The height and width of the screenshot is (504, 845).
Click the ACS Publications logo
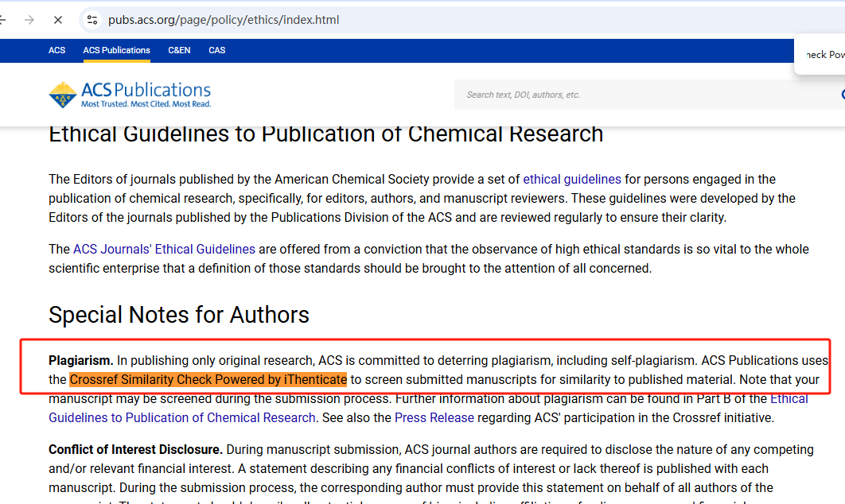[x=130, y=95]
